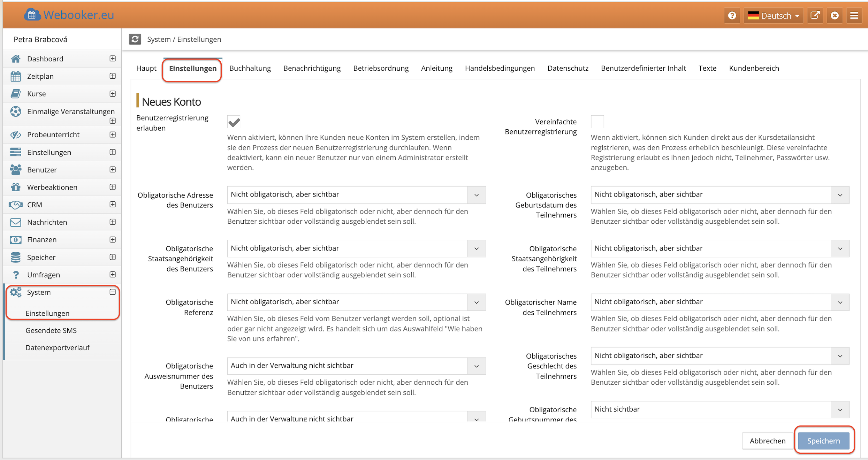Viewport: 868px width, 460px height.
Task: Open the hamburger menu icon
Action: pyautogui.click(x=854, y=16)
